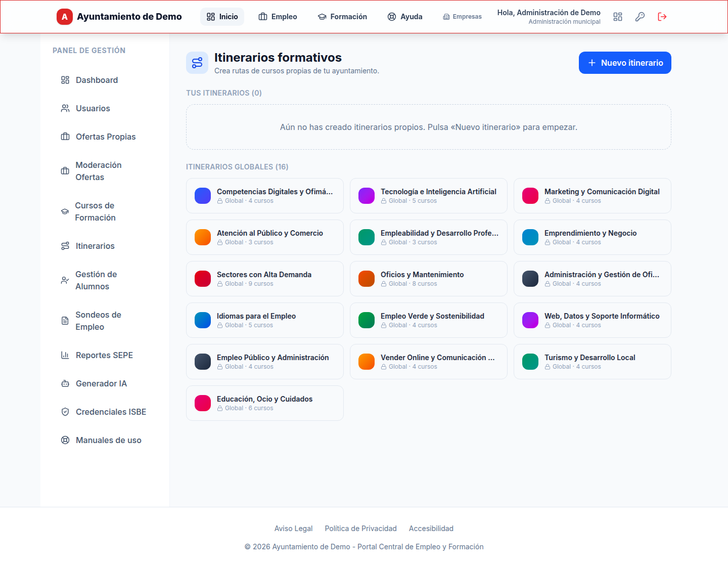Click the Hola, Administración de Demo greeting
This screenshot has width=728, height=568.
point(549,13)
